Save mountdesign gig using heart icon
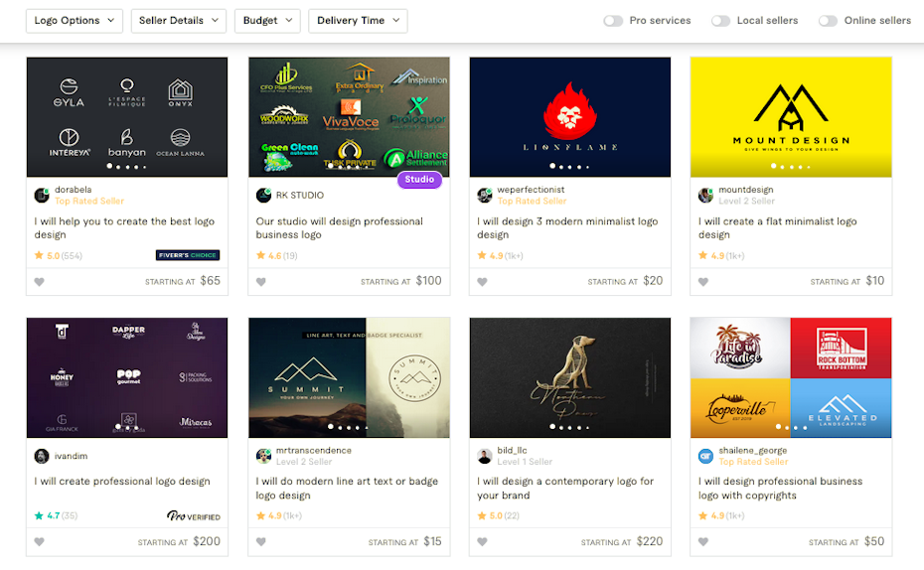This screenshot has width=924, height=570. [703, 282]
